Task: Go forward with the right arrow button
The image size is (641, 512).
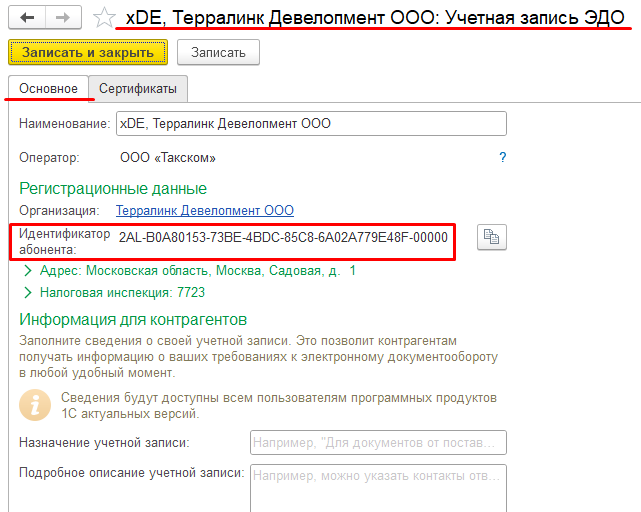Action: (63, 17)
